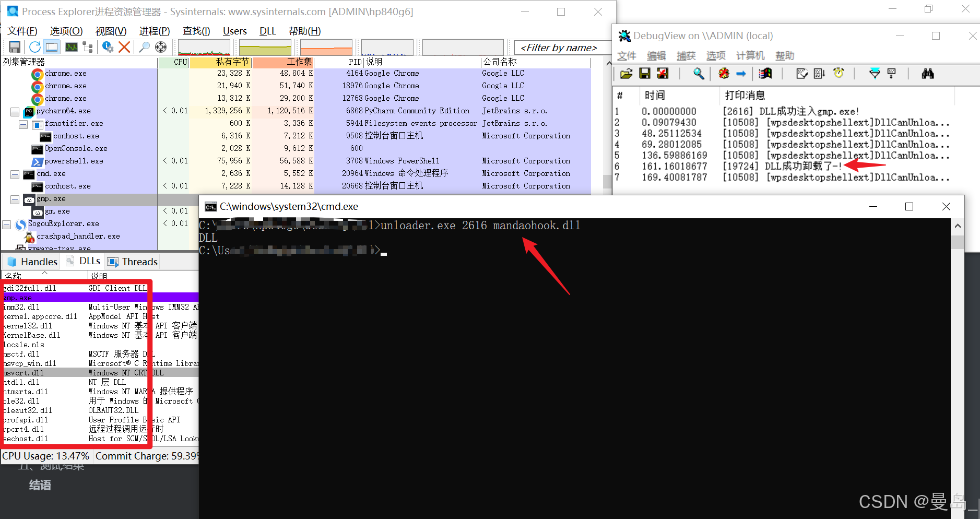Sort by the 公司名称 column header

[535, 62]
